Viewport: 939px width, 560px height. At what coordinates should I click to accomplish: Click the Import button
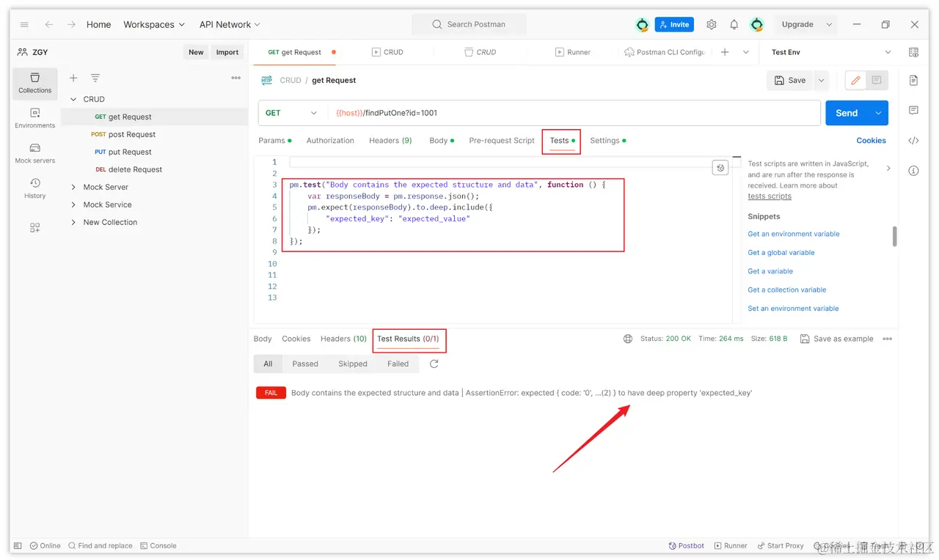(x=227, y=52)
